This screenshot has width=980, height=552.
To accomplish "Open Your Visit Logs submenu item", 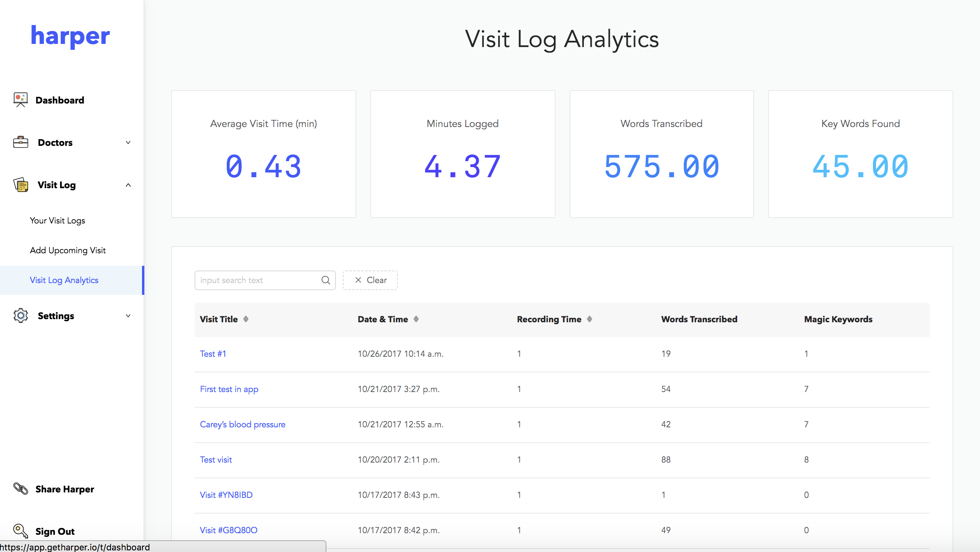I will (57, 220).
